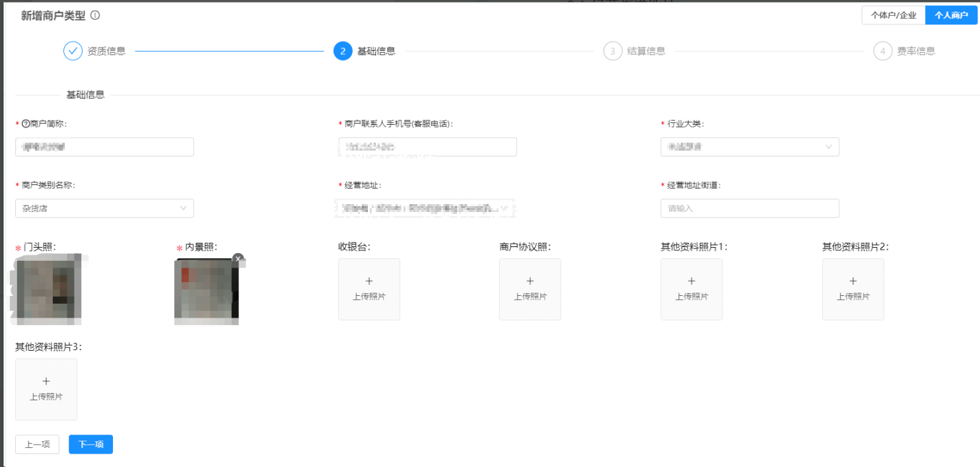980x467 pixels.
Task: Click the completed checkmark icon on 资质信息 step
Action: [x=73, y=50]
